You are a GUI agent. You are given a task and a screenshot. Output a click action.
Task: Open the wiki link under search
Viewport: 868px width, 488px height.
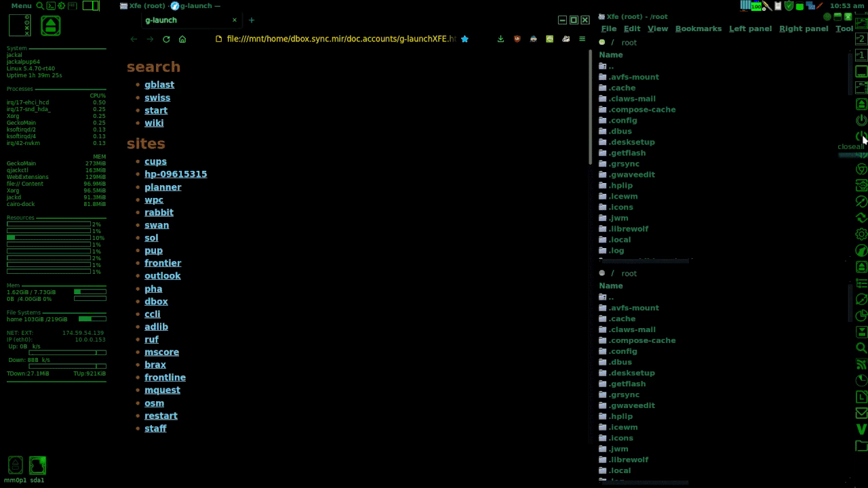(154, 123)
